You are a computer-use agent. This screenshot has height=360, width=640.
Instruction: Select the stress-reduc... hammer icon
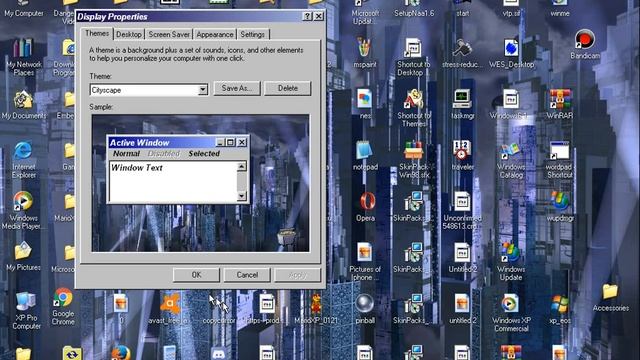click(462, 52)
